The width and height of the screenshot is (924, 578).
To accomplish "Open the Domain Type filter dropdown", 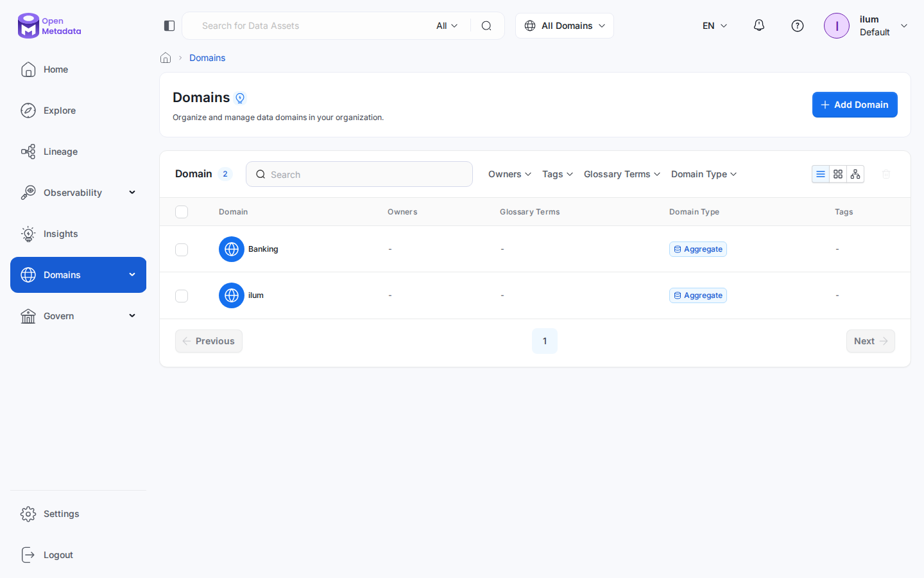I will [x=704, y=174].
